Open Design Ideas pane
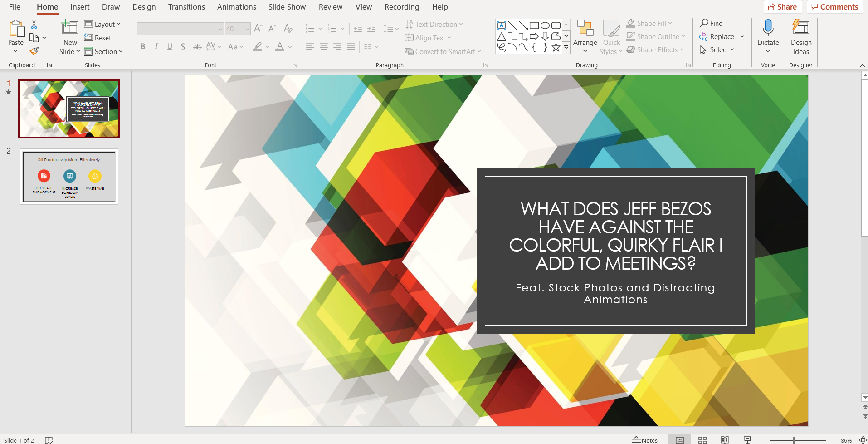Viewport: 868px width, 444px height. click(x=801, y=37)
